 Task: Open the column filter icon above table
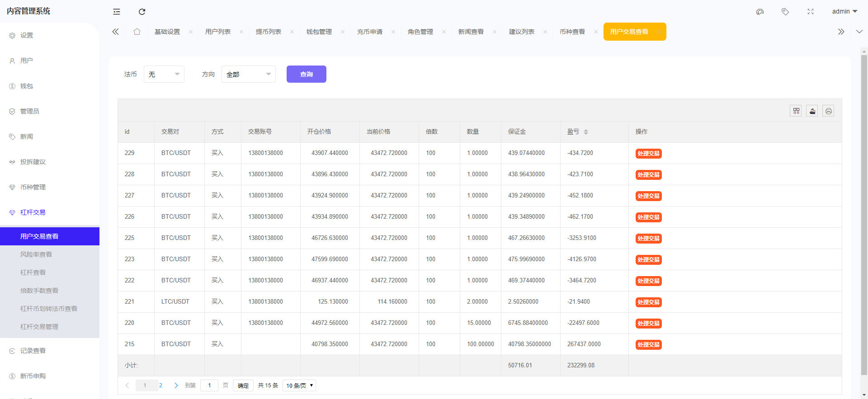tap(796, 111)
